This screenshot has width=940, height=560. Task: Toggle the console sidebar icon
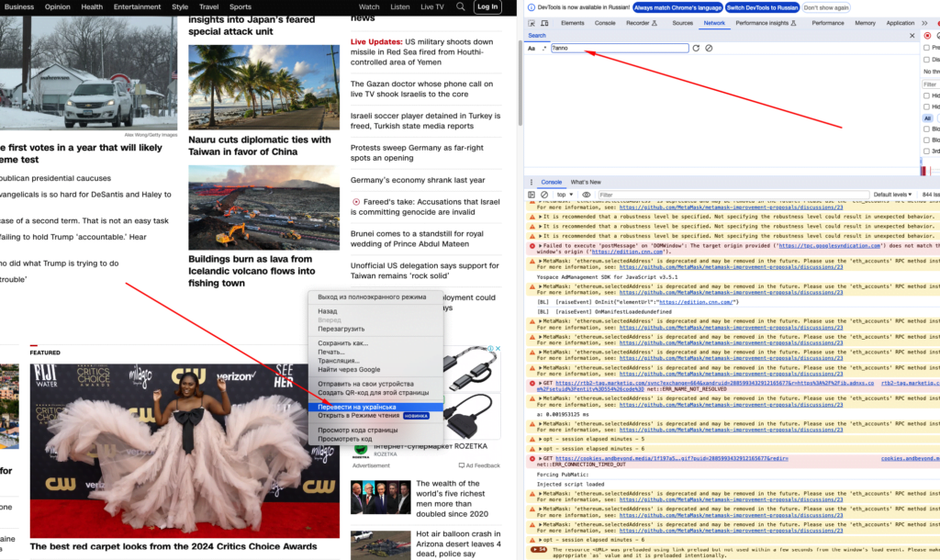(x=532, y=195)
